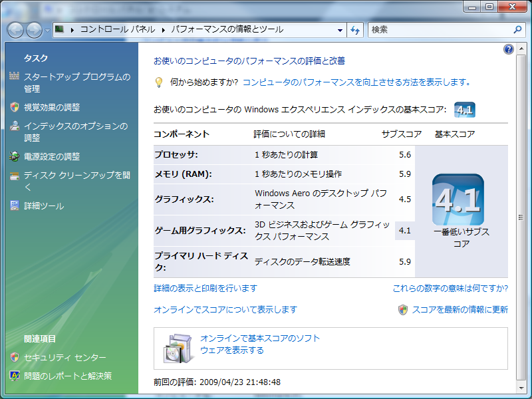The height and width of the screenshot is (399, 532).
Task: Open スタートアップ プログラムの管理 link
Action: pos(77,82)
